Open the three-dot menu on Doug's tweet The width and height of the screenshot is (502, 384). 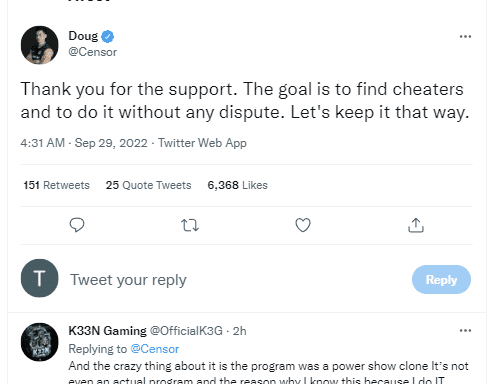point(465,36)
